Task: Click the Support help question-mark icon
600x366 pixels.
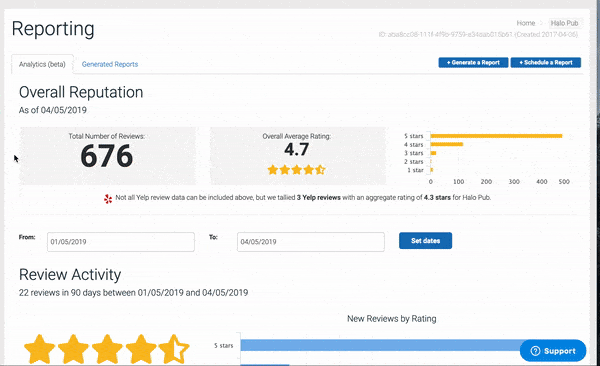Action: (535, 351)
